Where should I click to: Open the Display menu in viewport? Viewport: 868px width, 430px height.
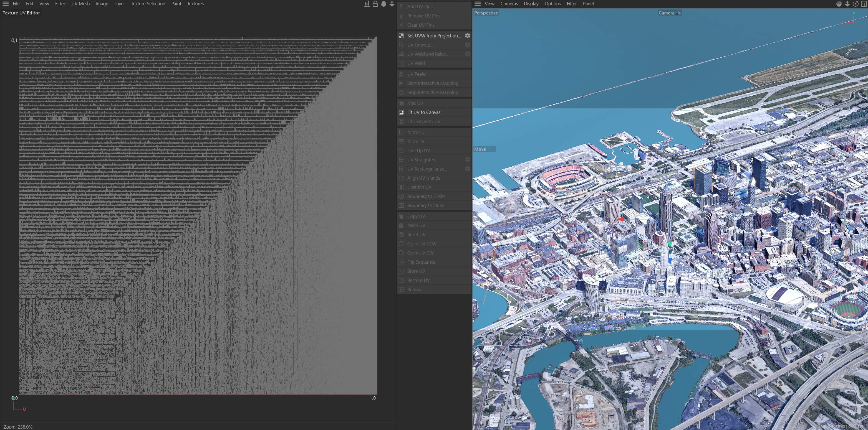[x=531, y=4]
